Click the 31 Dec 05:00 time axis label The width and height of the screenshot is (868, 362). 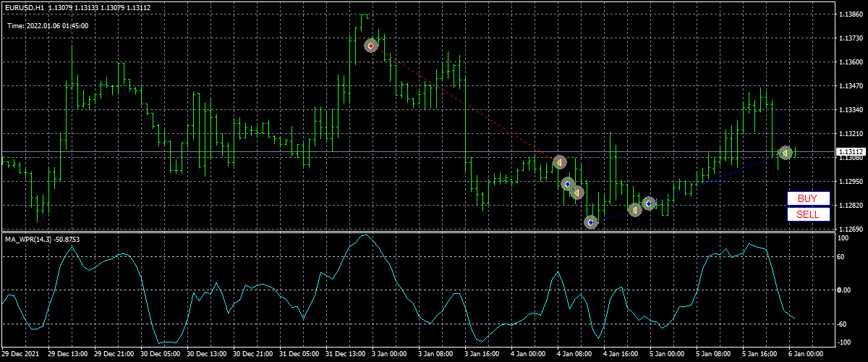click(x=299, y=354)
